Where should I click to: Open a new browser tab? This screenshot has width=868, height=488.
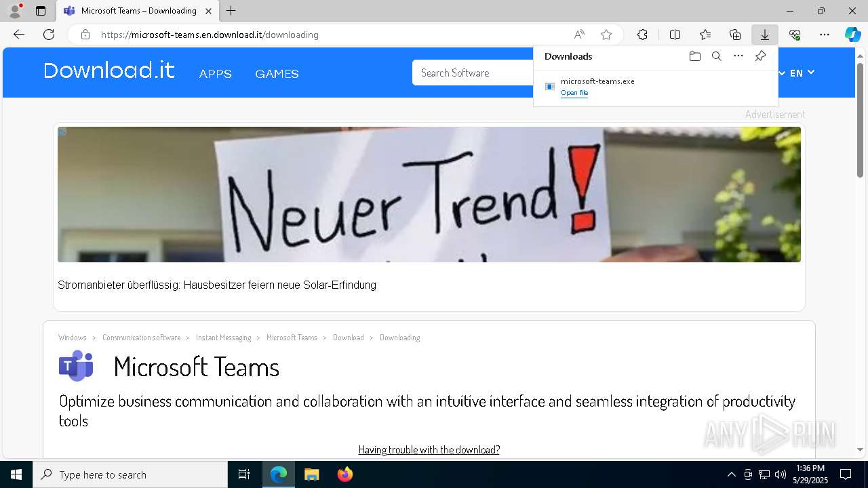pos(231,11)
